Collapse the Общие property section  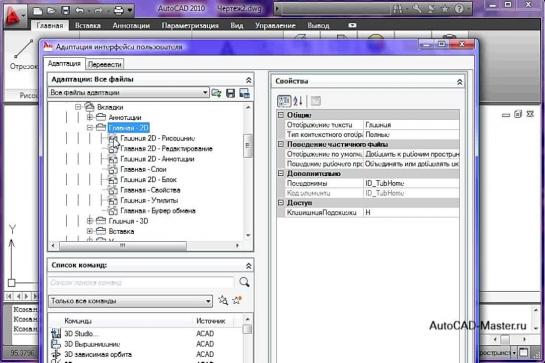[281, 115]
